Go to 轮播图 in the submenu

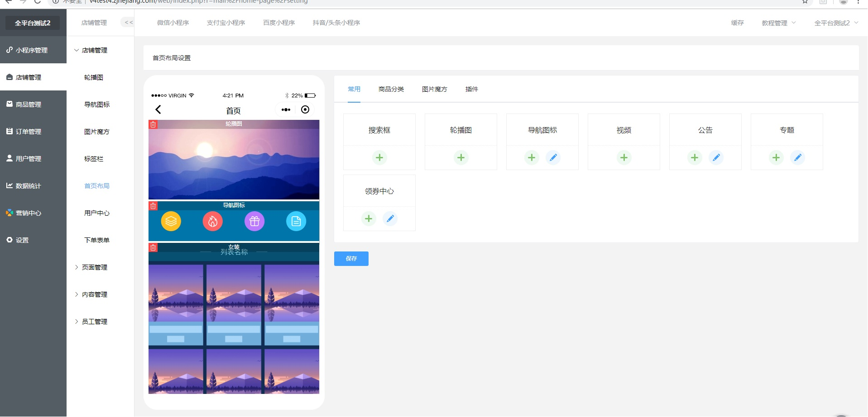click(x=94, y=77)
